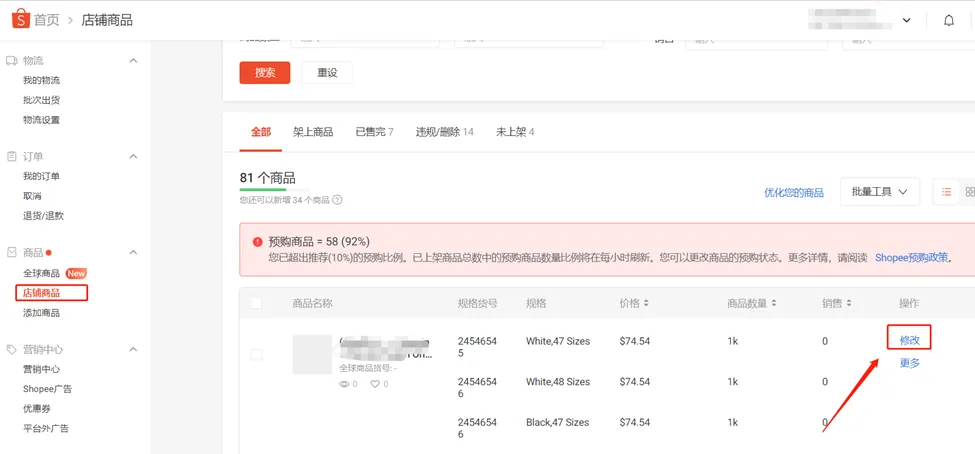Click the product quota progress bar
The image size is (975, 454).
click(x=275, y=189)
